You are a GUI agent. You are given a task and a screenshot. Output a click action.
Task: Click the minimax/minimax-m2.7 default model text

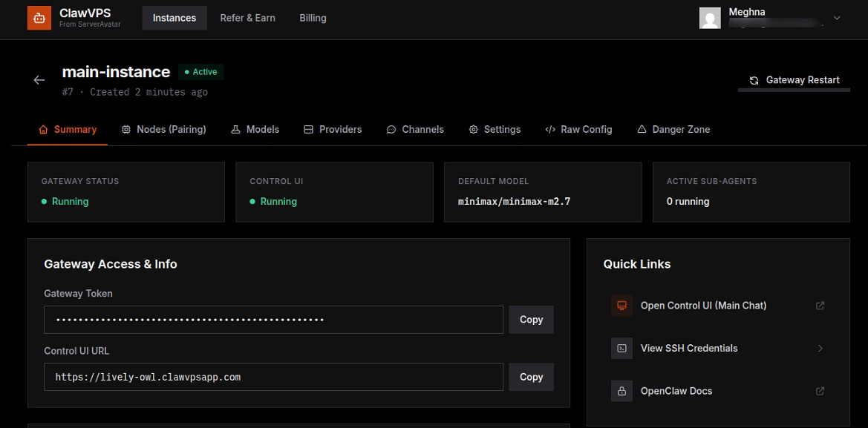(515, 202)
